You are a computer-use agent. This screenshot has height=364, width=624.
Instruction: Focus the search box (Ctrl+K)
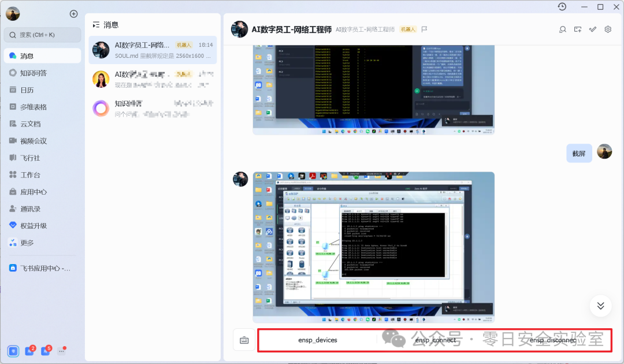[x=43, y=35]
